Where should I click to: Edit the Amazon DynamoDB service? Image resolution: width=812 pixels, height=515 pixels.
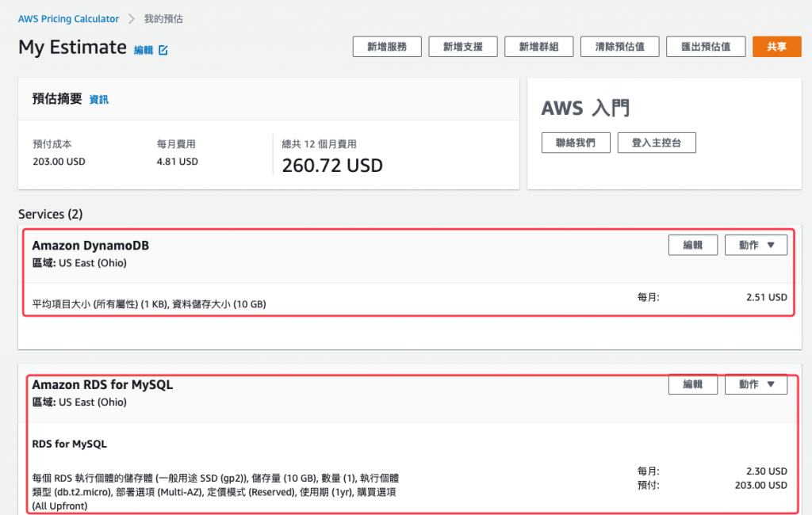click(693, 245)
